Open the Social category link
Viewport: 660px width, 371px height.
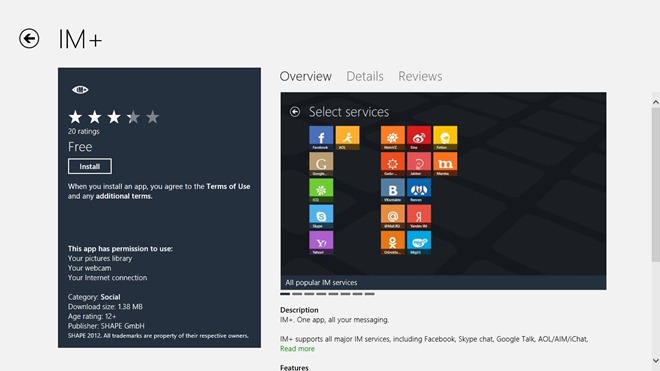(x=110, y=297)
